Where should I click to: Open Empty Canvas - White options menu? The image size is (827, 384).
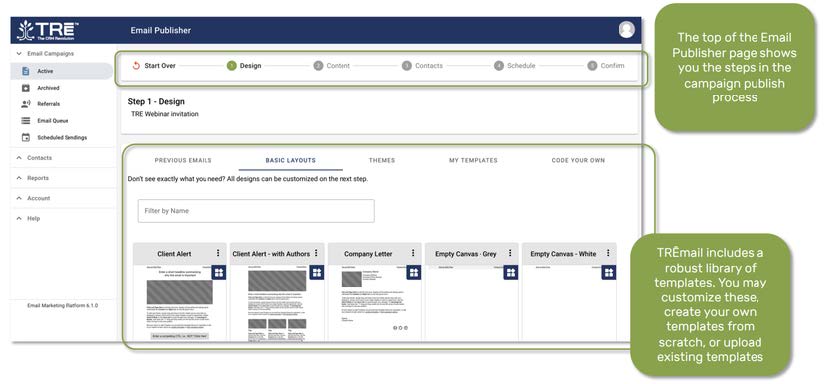coord(608,253)
